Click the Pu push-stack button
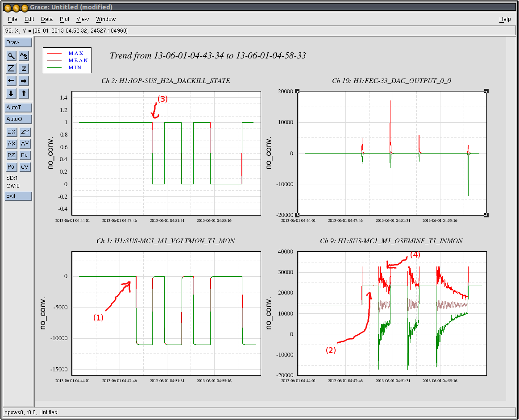 [x=25, y=155]
